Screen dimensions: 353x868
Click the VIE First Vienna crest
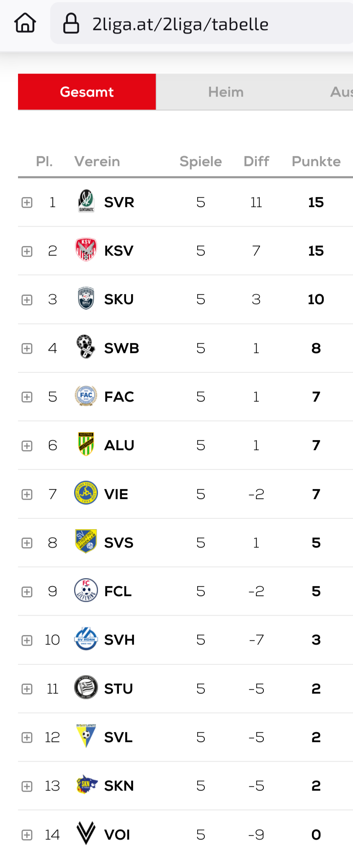86,493
